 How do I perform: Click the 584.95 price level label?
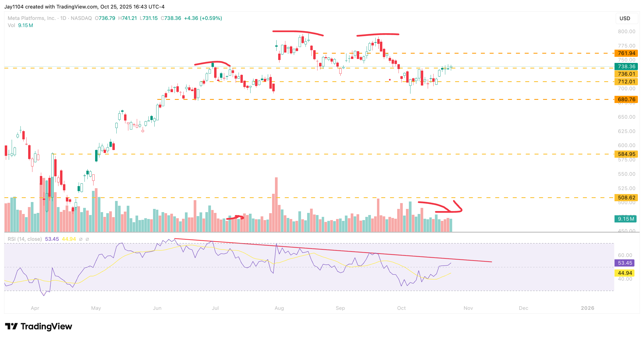coord(626,154)
